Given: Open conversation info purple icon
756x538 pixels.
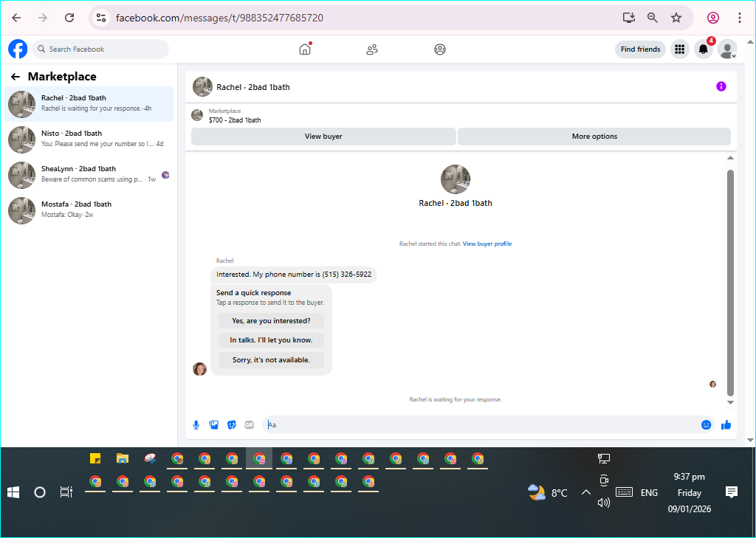Looking at the screenshot, I should click(721, 87).
